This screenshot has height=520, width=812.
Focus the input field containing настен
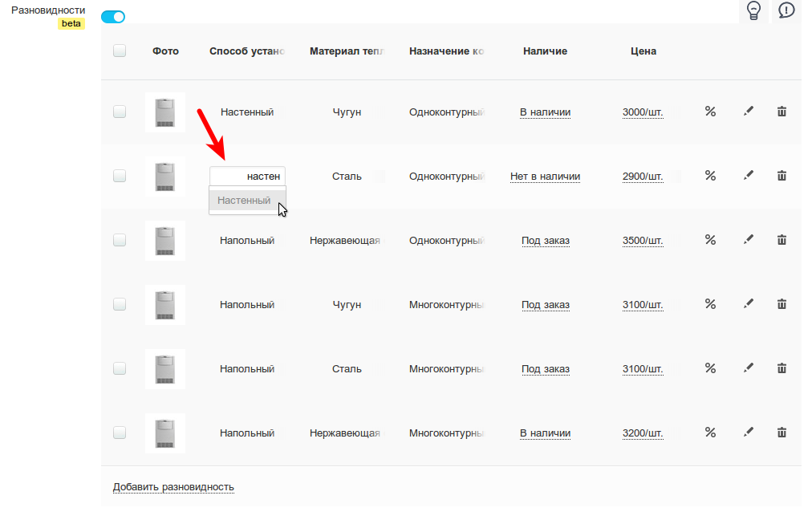point(247,176)
